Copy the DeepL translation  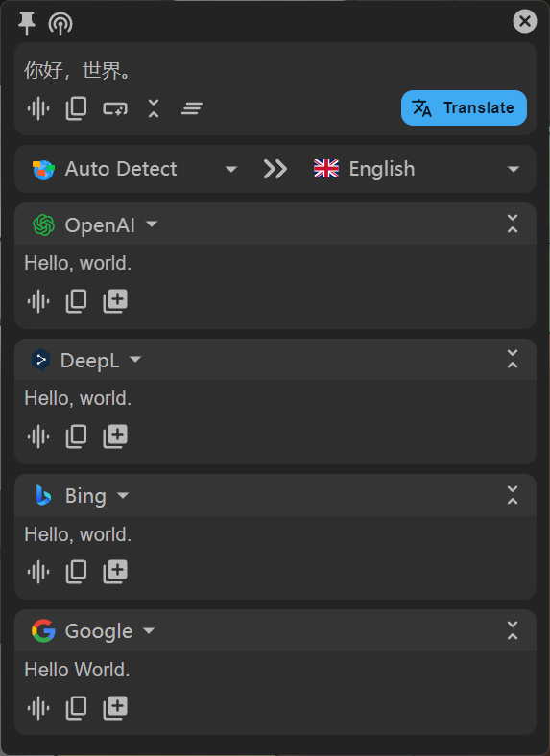click(x=76, y=437)
